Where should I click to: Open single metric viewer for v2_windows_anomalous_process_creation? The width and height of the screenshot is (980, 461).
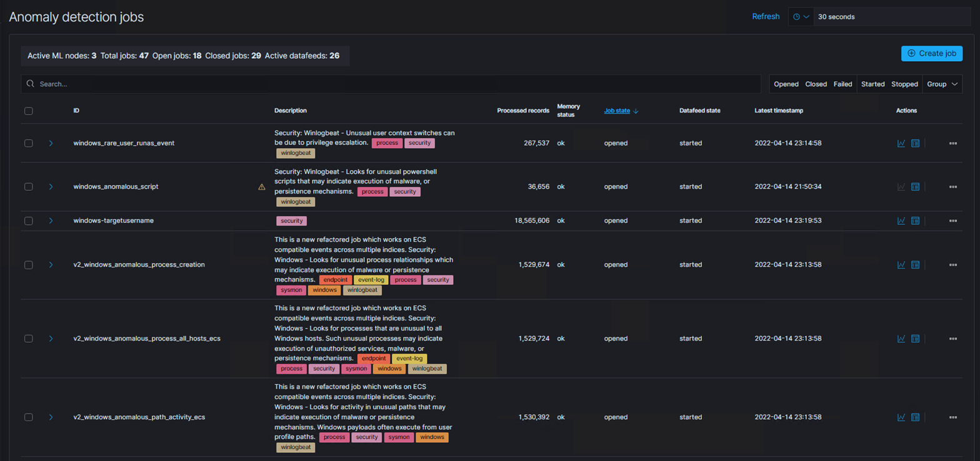pyautogui.click(x=901, y=265)
